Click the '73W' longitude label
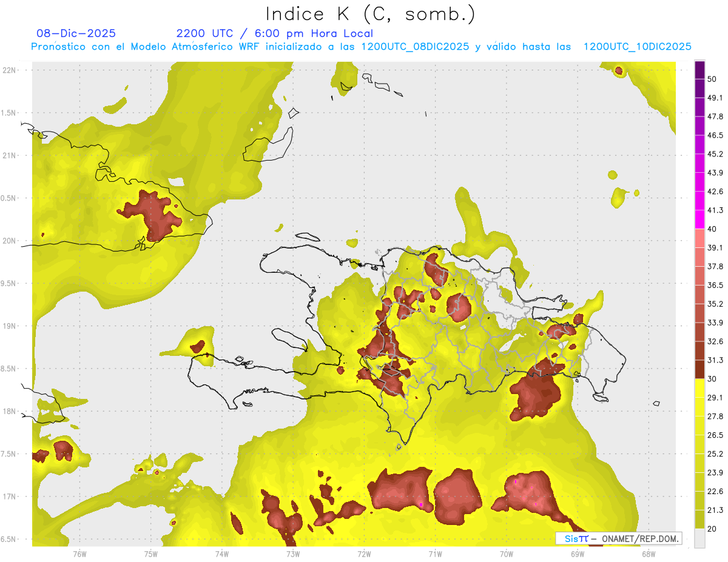 293,554
